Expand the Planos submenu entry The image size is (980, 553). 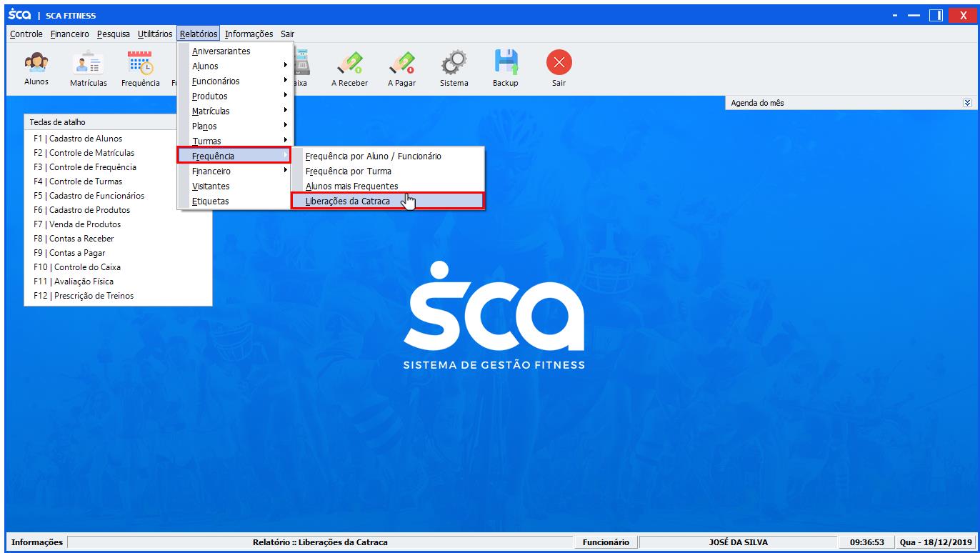tap(235, 126)
